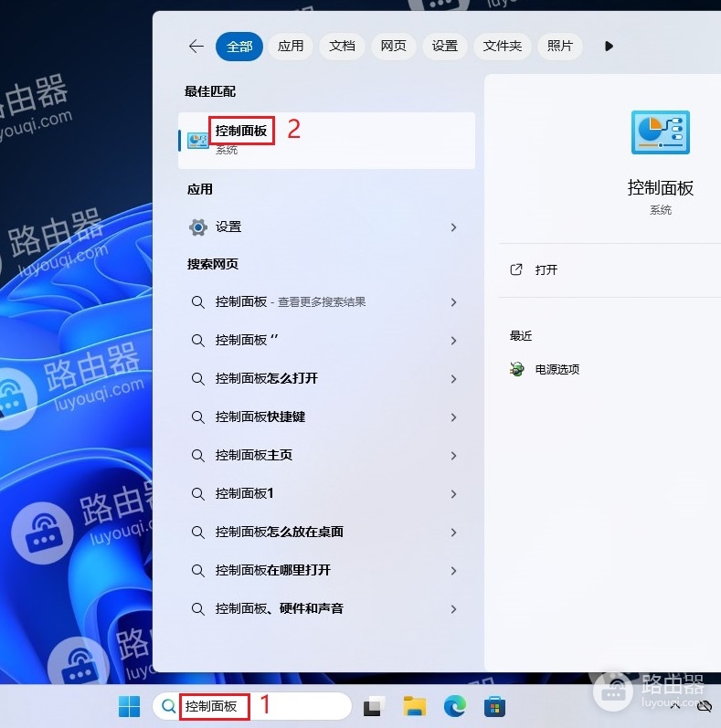
Task: Expand chevron for 控制面板1
Action: 453,494
